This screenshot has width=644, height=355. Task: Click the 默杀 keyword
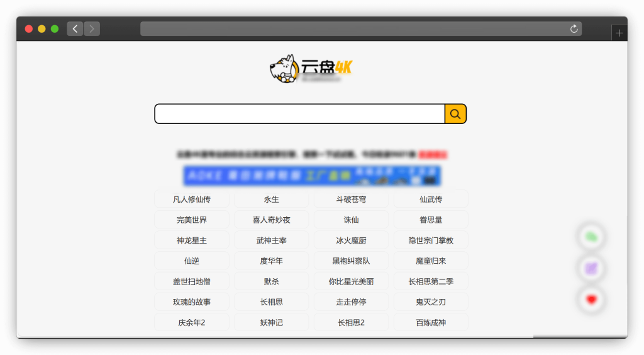click(272, 281)
